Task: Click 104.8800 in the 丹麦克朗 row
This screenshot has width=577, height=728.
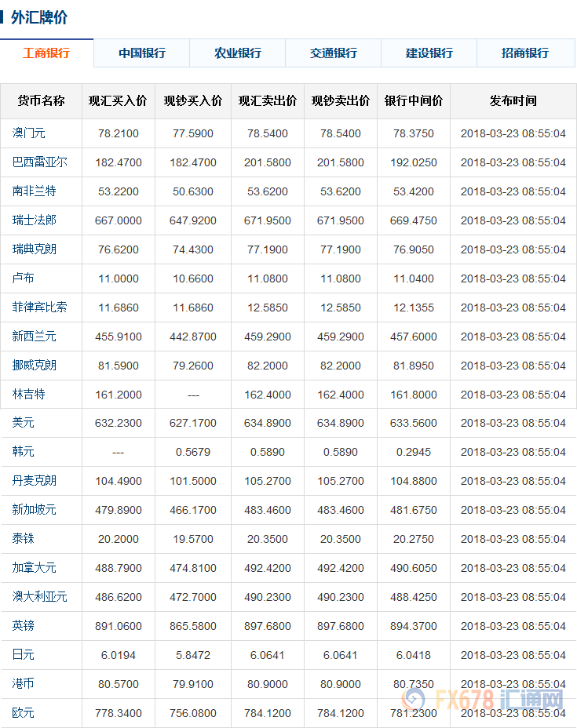Action: coord(414,482)
